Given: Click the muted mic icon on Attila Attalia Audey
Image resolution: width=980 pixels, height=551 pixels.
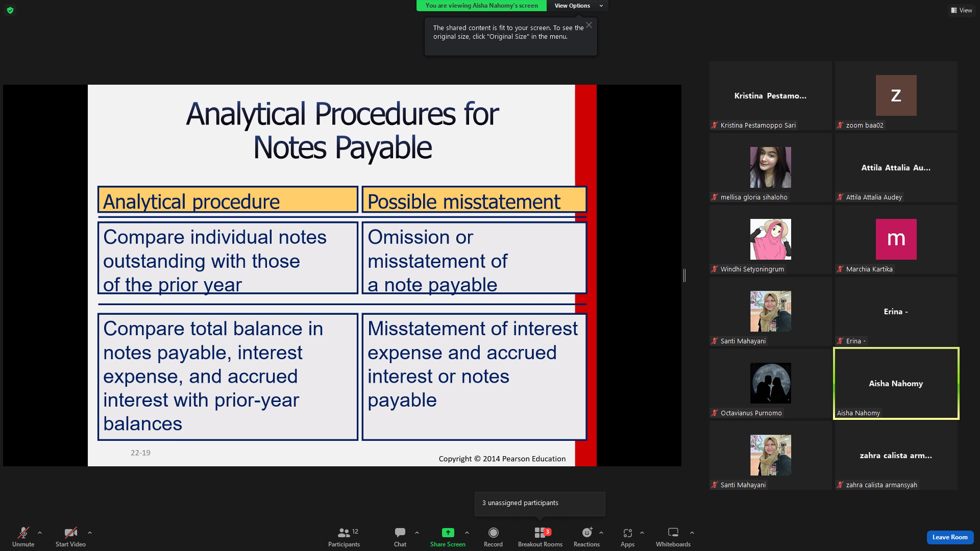Looking at the screenshot, I should click(x=840, y=197).
